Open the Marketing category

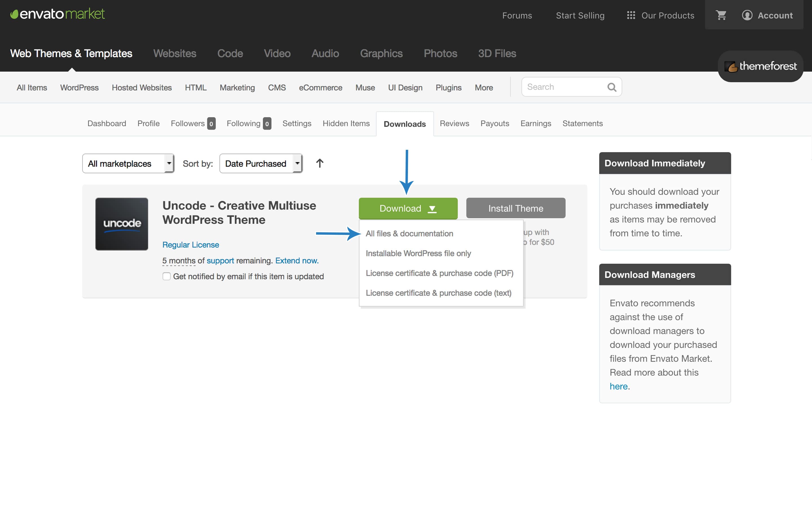[x=237, y=88]
